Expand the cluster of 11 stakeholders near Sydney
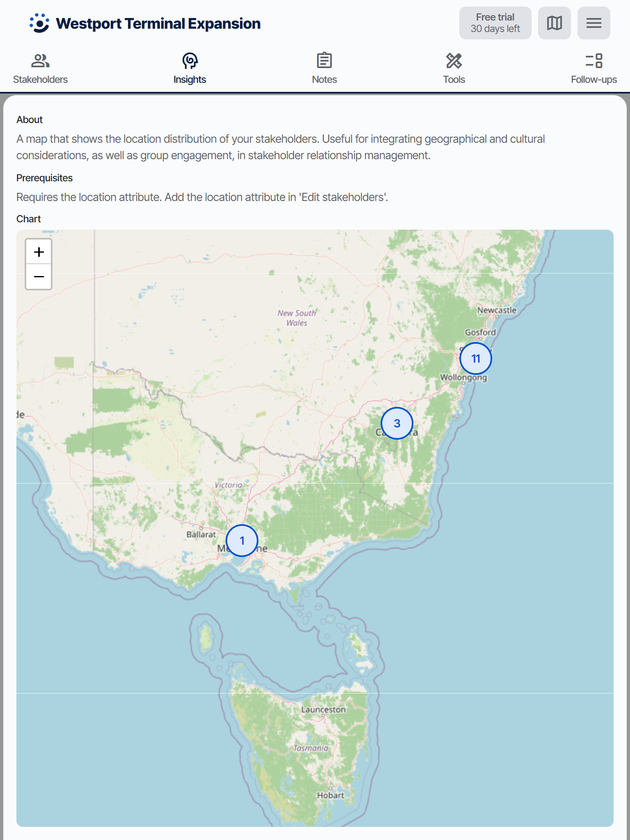Screen dimensions: 630x840 pyautogui.click(x=475, y=359)
